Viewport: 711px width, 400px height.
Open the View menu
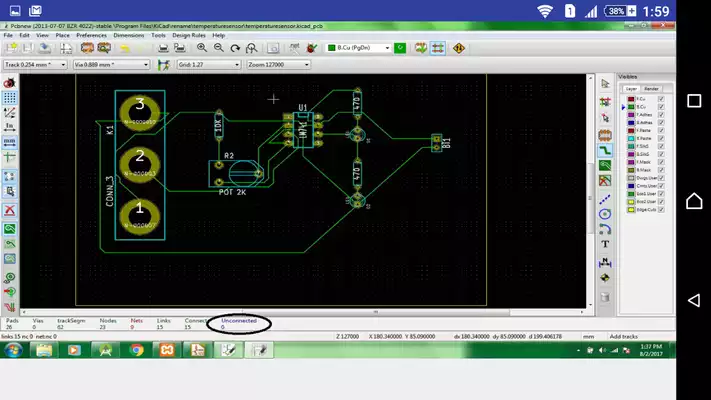tap(42, 35)
